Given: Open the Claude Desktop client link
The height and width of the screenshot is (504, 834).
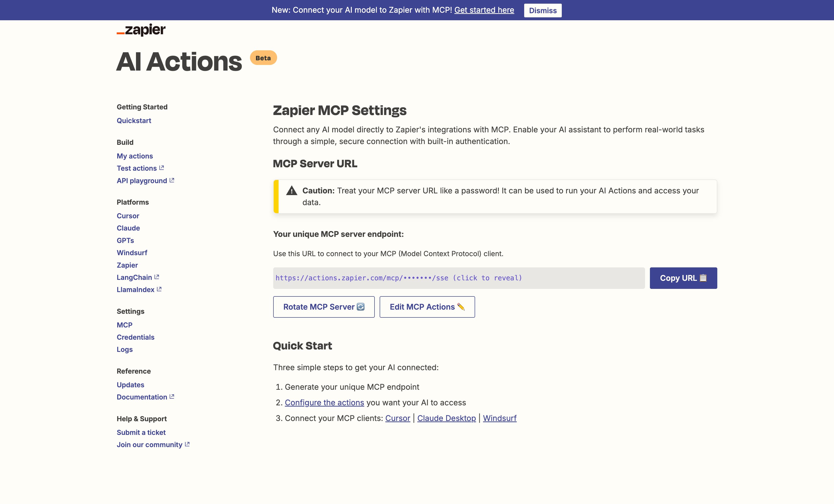Looking at the screenshot, I should pos(447,418).
